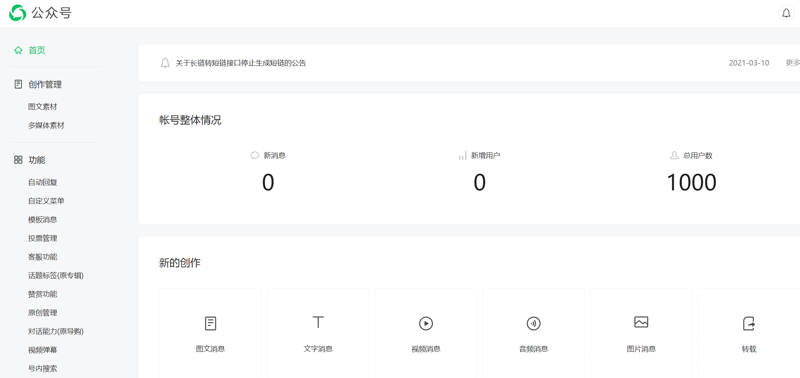The width and height of the screenshot is (800, 378).
Task: Open 自动回复 in the sidebar
Action: 42,182
